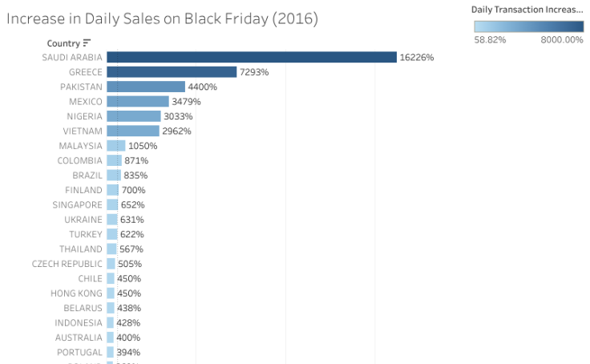Select the Mexico bar at 3479%

click(x=138, y=102)
